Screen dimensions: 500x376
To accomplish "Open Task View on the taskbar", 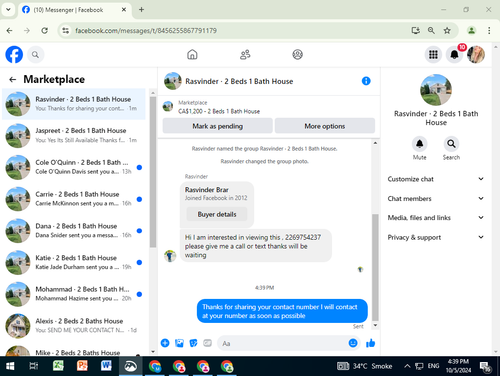I will click(x=34, y=366).
